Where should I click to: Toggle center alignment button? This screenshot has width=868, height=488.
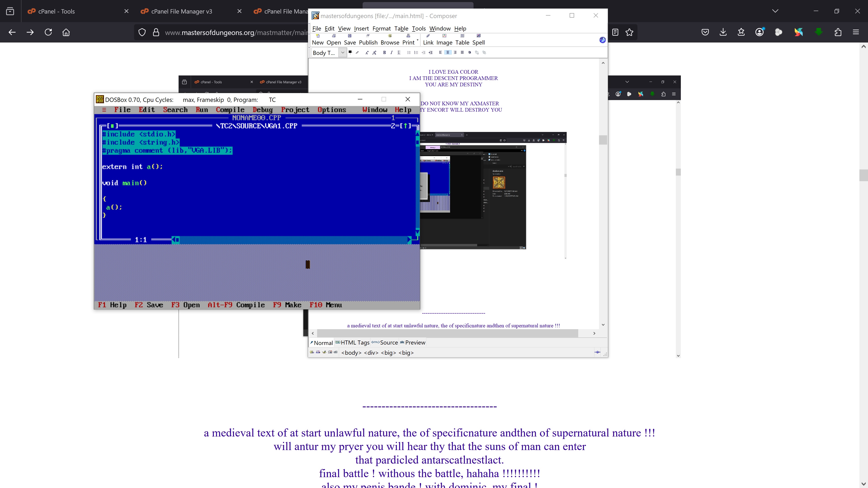coord(448,53)
